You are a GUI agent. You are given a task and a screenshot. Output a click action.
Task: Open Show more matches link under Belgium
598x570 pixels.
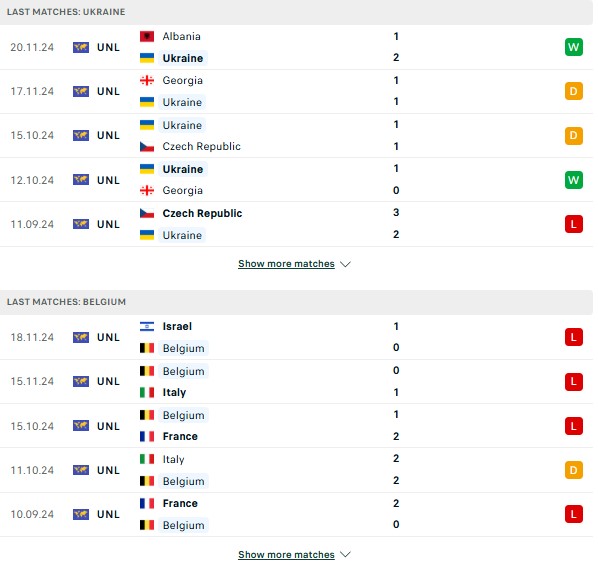coord(286,554)
